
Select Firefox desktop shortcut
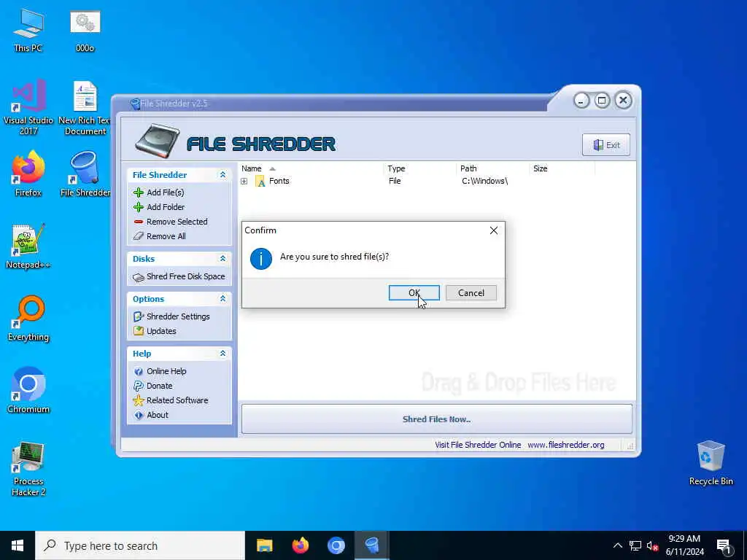tap(28, 174)
